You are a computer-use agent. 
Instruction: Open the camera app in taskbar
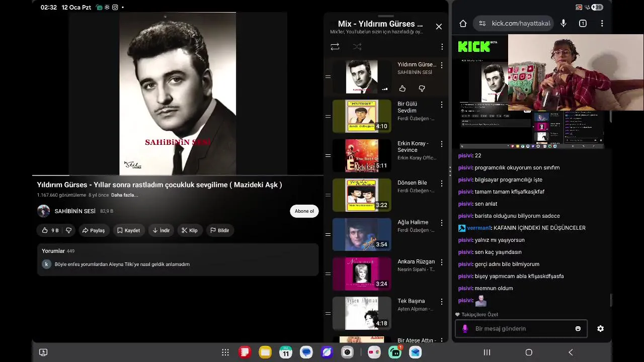347,352
